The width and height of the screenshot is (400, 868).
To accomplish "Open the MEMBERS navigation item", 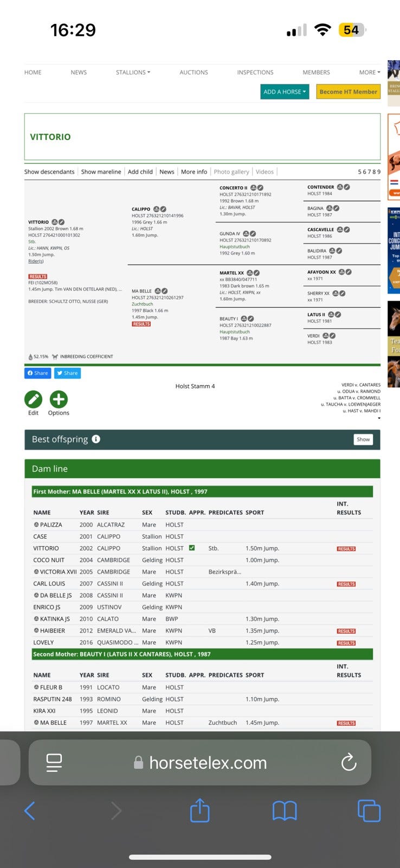I will pos(316,72).
